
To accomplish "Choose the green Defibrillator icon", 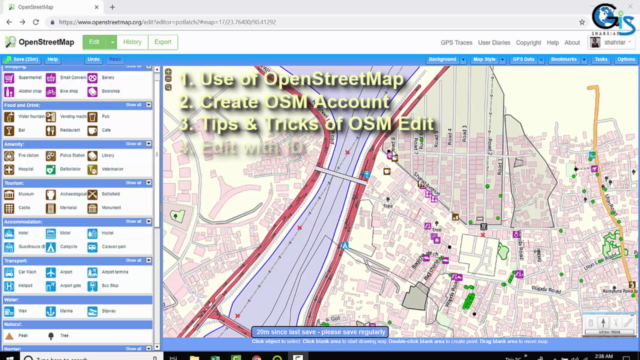I will point(51,169).
